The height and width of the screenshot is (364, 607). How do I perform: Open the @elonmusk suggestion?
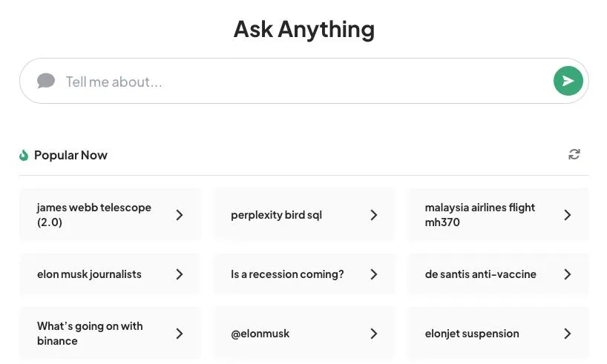click(260, 334)
